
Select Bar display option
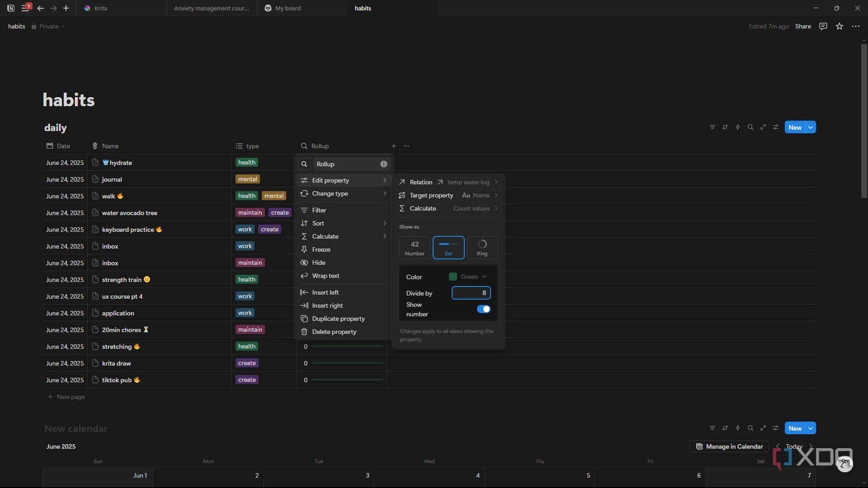(x=448, y=248)
